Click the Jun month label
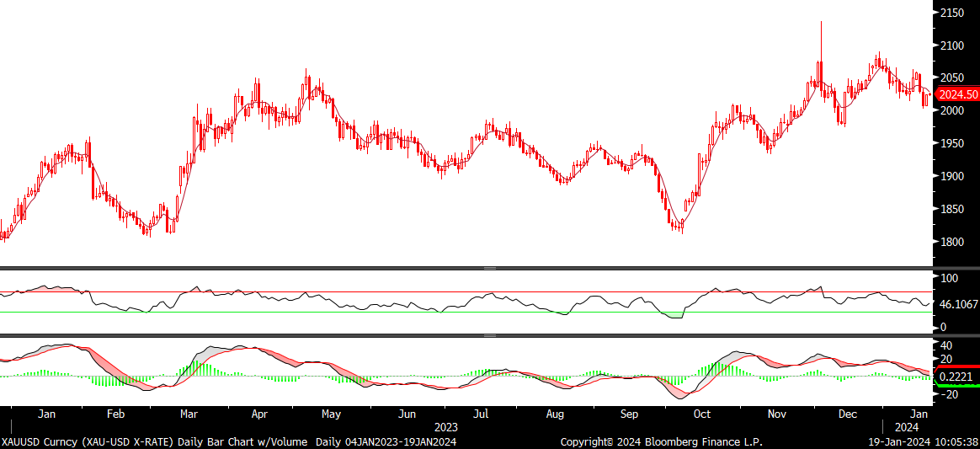The width and height of the screenshot is (980, 449). [407, 414]
